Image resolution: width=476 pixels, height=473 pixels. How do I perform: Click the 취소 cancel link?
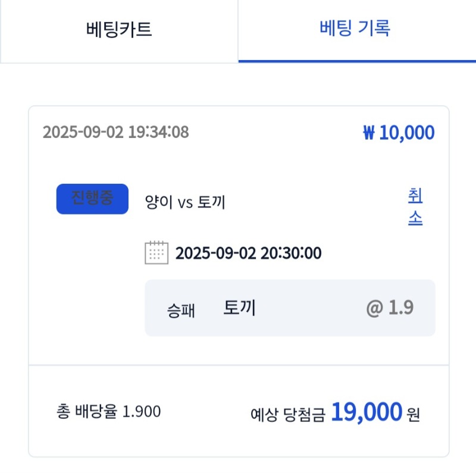tap(415, 206)
